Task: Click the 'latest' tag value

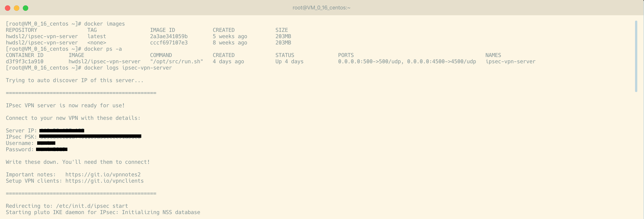Action: [97, 36]
